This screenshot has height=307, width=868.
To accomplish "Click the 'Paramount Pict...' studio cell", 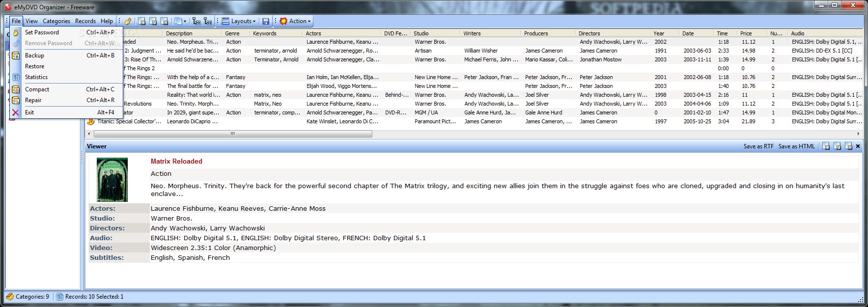I will coord(435,121).
